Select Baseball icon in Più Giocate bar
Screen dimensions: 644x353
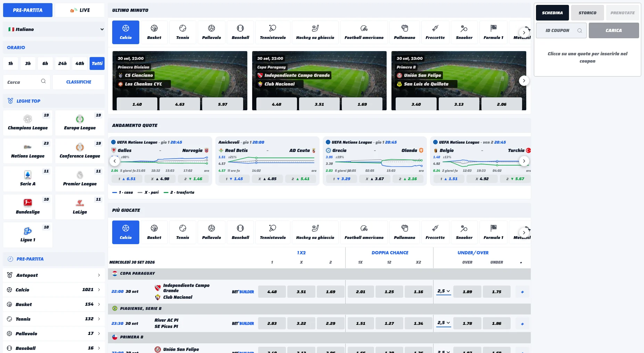point(240,232)
